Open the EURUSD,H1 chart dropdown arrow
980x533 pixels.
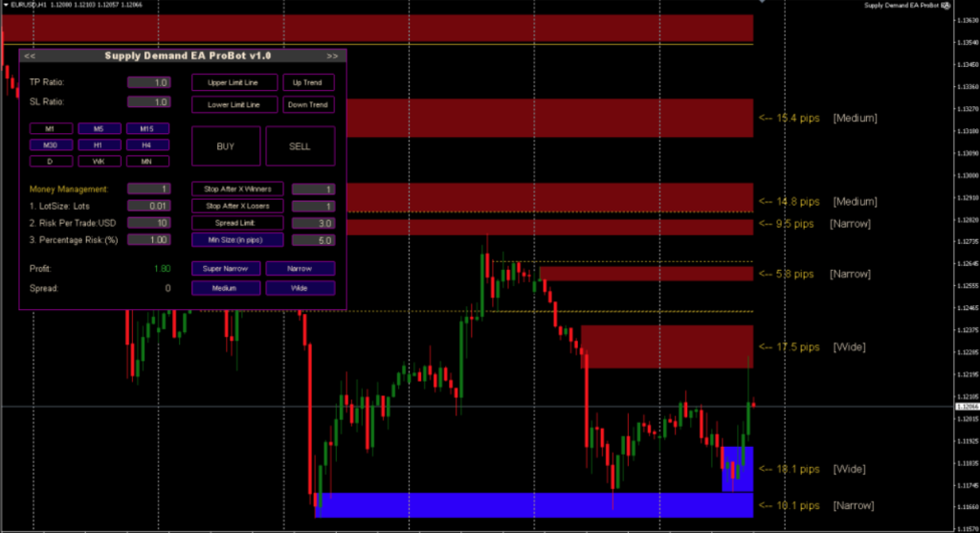point(7,5)
